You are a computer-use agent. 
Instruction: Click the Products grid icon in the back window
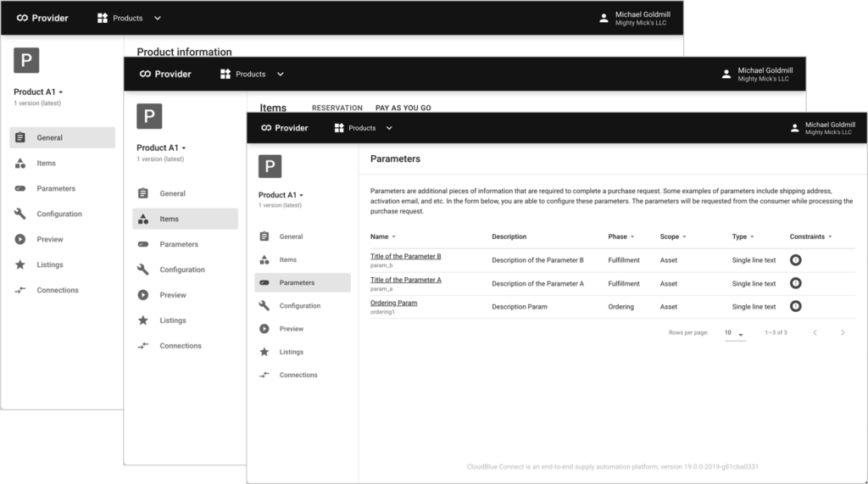[x=103, y=18]
